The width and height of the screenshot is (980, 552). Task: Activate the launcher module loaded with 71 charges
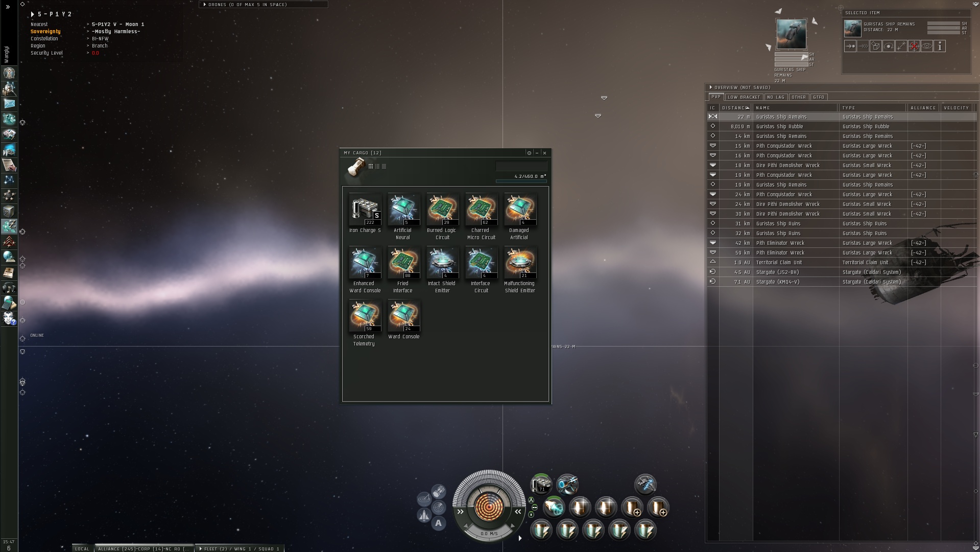[x=541, y=484]
